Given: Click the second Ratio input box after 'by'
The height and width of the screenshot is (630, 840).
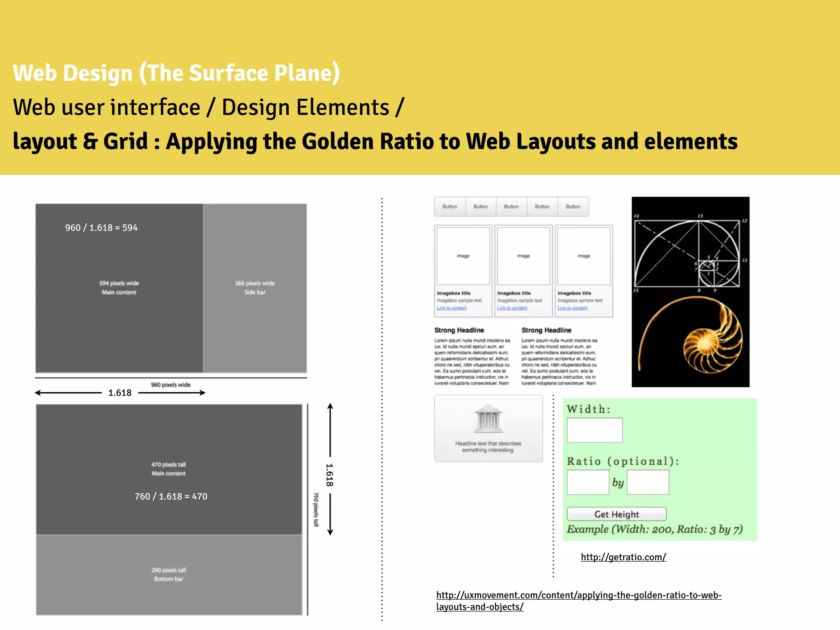Looking at the screenshot, I should point(648,482).
